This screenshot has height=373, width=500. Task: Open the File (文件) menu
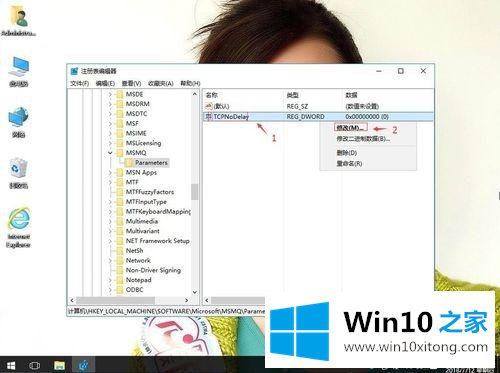[80, 83]
